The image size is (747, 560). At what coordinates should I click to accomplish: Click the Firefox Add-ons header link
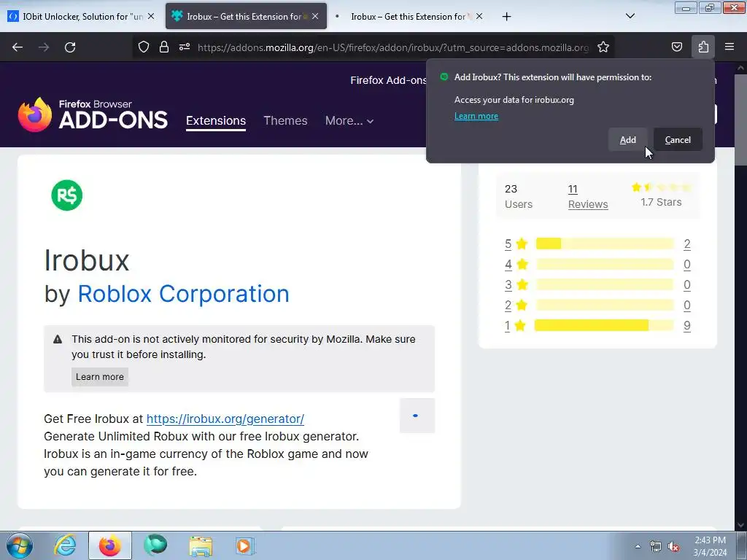pos(388,80)
